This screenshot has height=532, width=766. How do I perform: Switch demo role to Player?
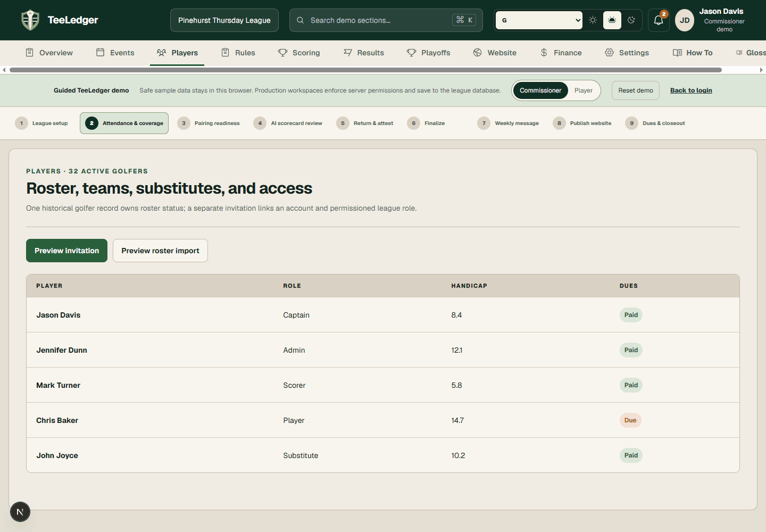point(584,90)
